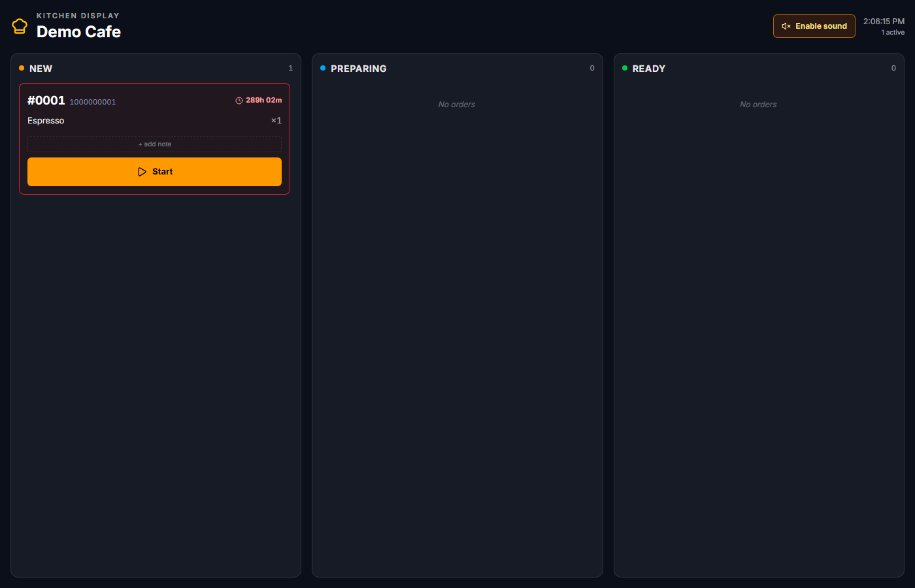Click the Demo Cafe title
This screenshot has width=915, height=588.
click(x=78, y=31)
